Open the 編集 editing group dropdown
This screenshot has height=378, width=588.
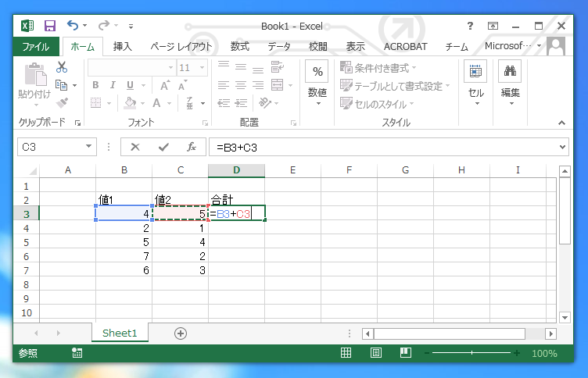(510, 83)
